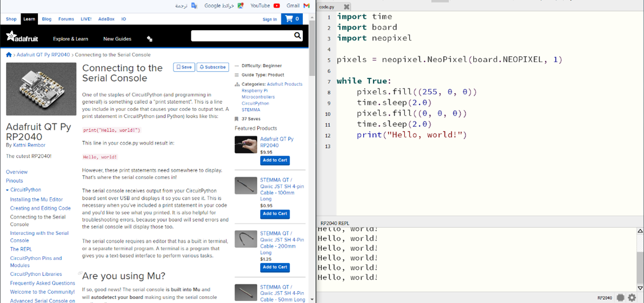
Task: Open the Explore & Learn menu
Action: (x=71, y=38)
